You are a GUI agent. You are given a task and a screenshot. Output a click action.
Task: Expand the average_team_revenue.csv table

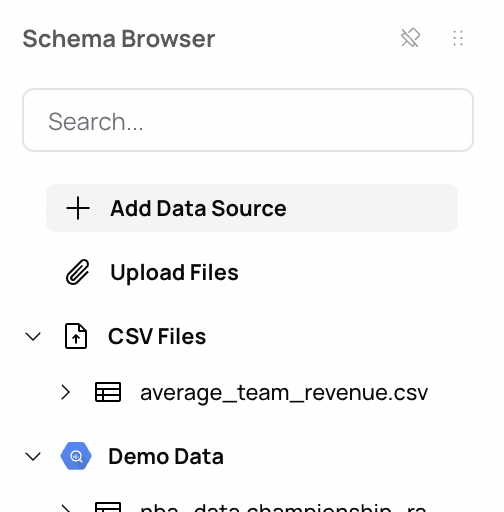(x=66, y=392)
